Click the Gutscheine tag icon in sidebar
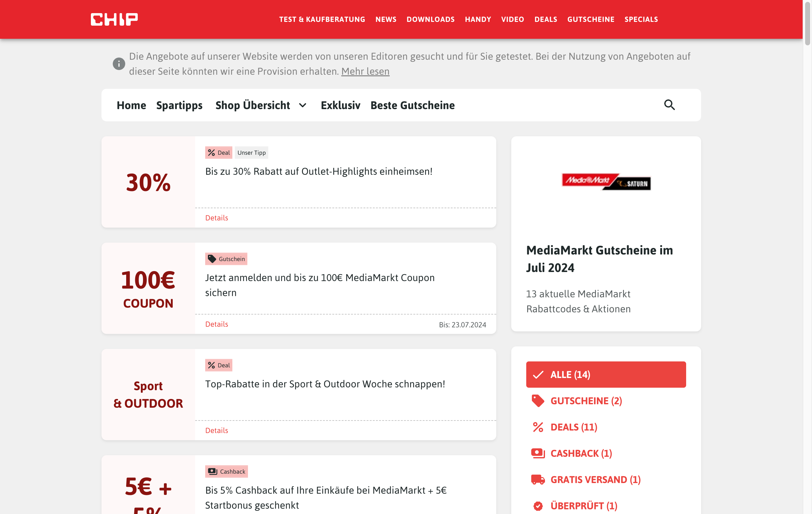The height and width of the screenshot is (514, 812). (537, 400)
